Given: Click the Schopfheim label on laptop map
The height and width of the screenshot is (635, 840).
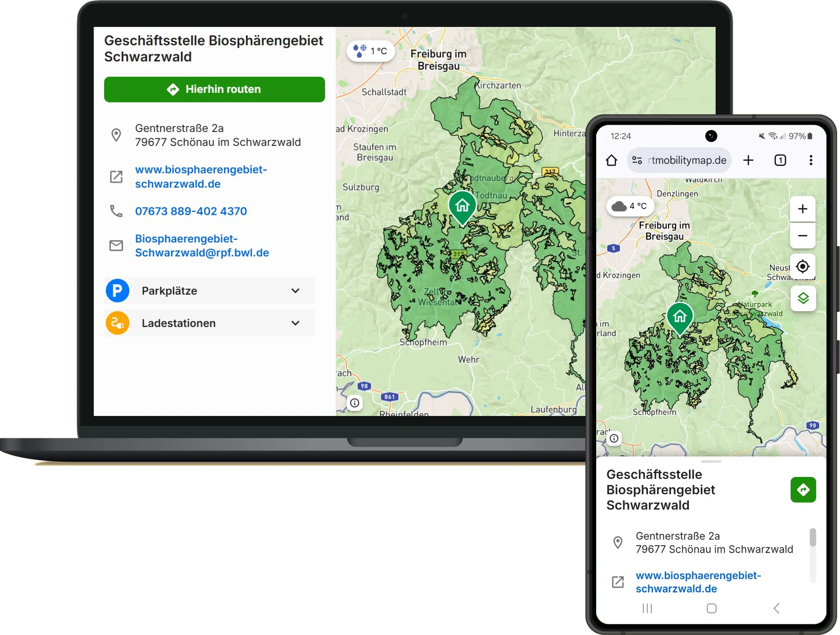Looking at the screenshot, I should coord(423,343).
